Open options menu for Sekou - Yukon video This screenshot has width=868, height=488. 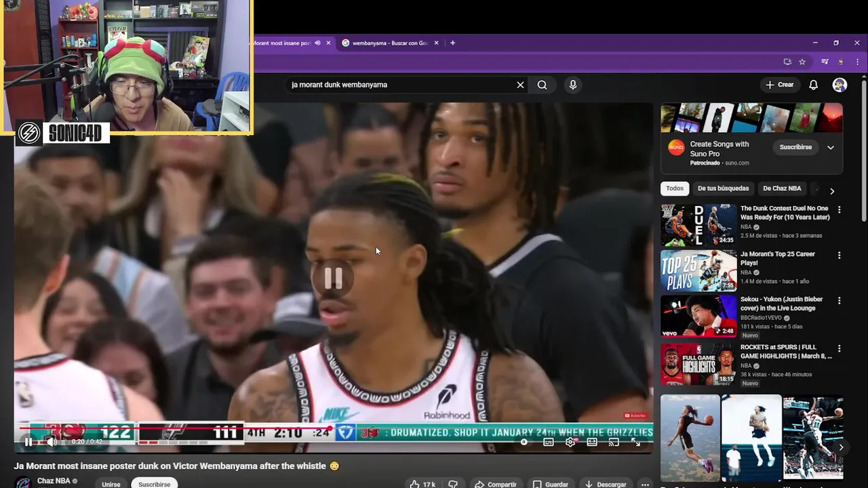[839, 300]
